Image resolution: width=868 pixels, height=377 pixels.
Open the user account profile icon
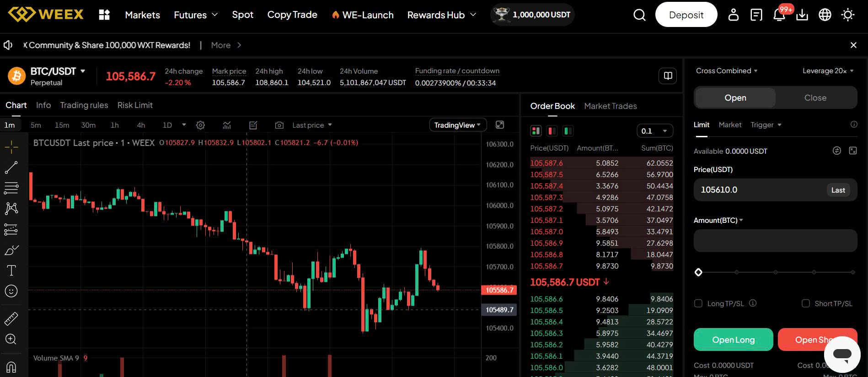tap(733, 15)
